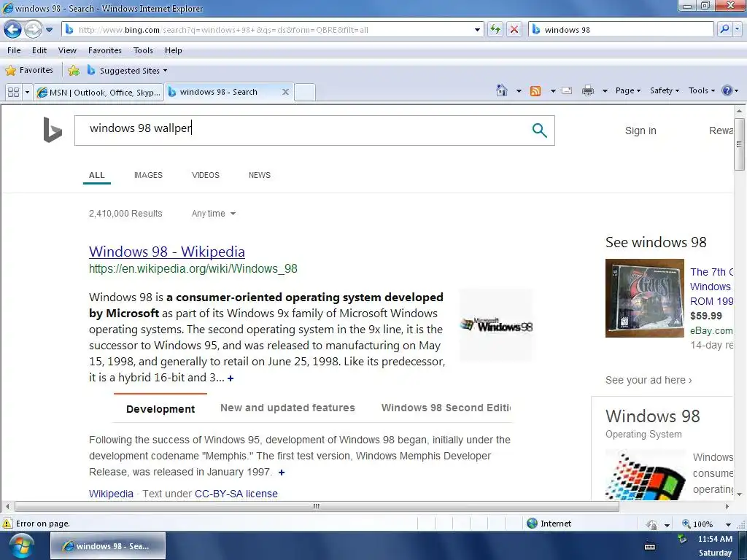Click the blue Help question mark icon
747x560 pixels.
coord(727,90)
